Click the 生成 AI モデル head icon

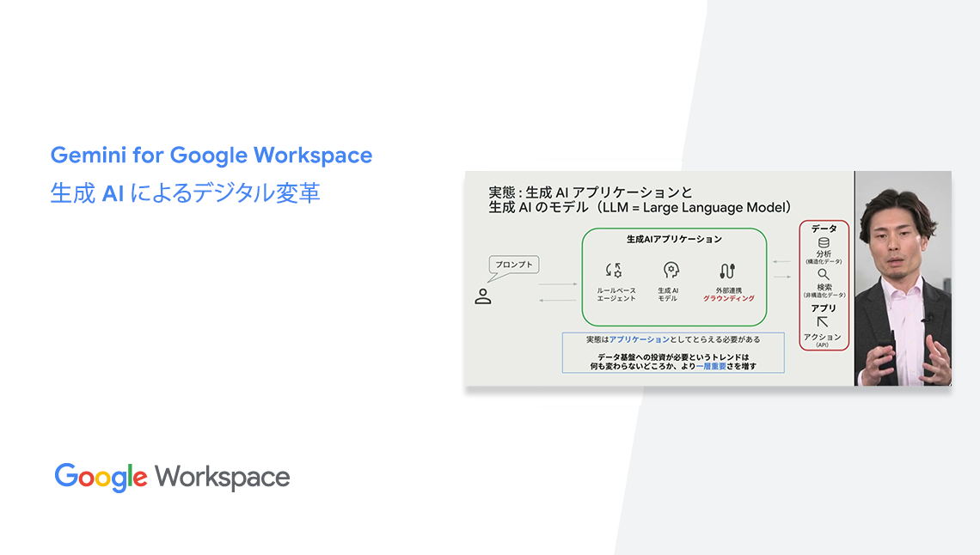coord(671,270)
